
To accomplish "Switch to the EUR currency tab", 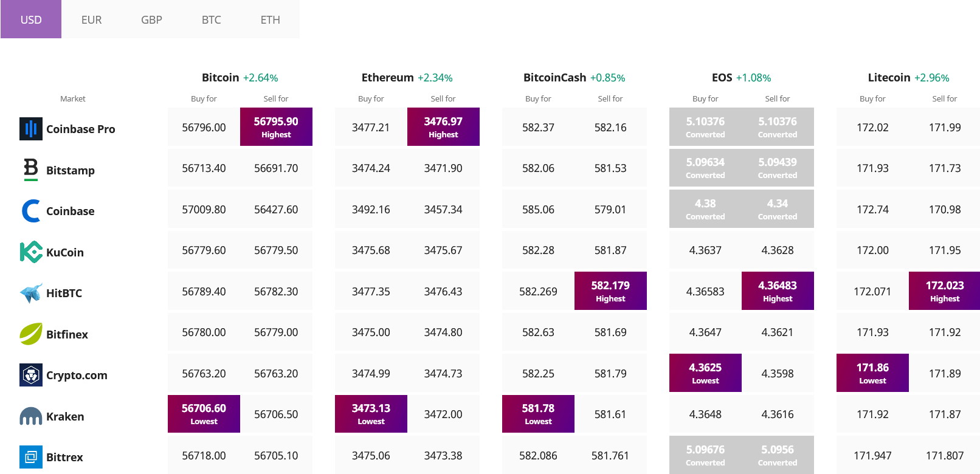I will (91, 19).
